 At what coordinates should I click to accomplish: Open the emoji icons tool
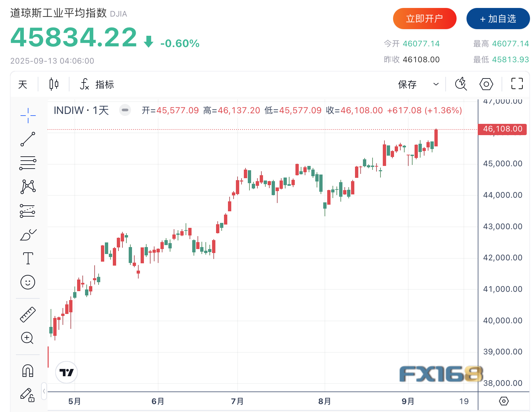[x=28, y=282]
